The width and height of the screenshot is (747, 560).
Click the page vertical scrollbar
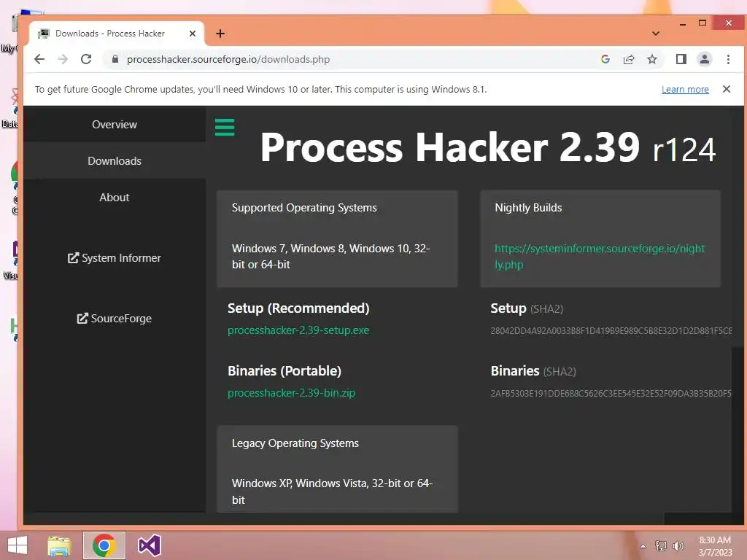(738, 309)
